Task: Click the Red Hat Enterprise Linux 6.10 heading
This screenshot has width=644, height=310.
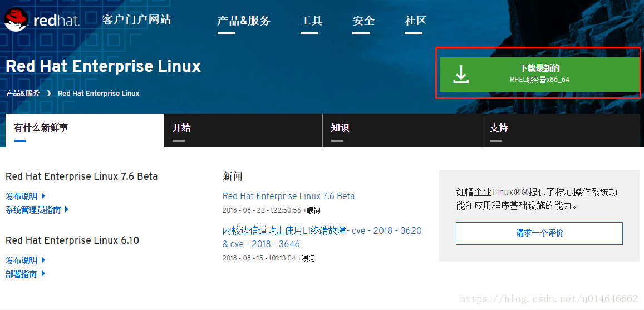Action: click(72, 240)
